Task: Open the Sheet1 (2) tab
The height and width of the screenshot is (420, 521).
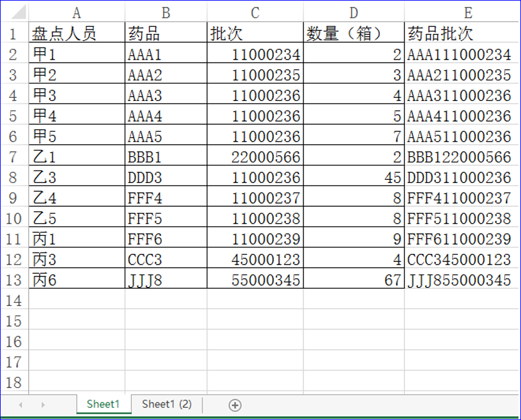Action: tap(167, 404)
